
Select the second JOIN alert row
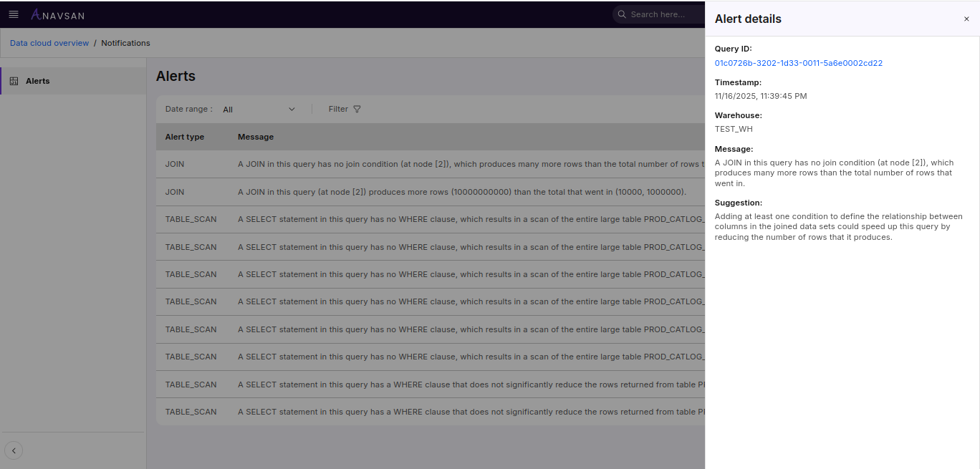tap(430, 192)
